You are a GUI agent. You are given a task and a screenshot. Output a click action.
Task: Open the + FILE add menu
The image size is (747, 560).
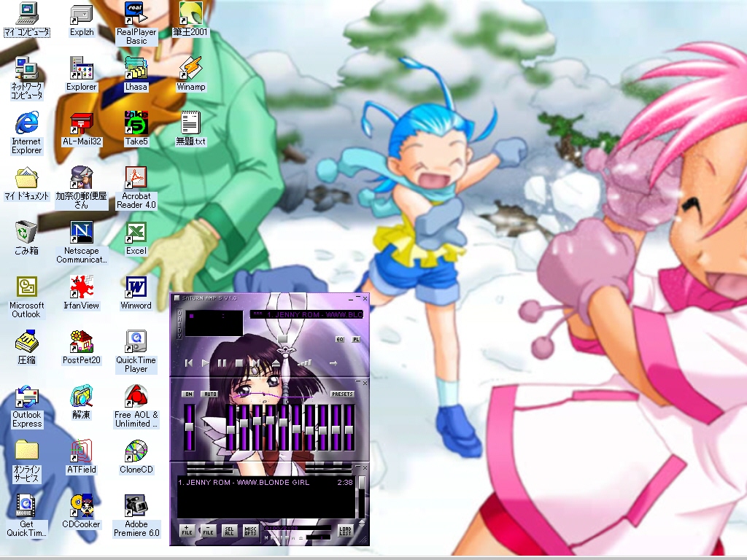[187, 531]
